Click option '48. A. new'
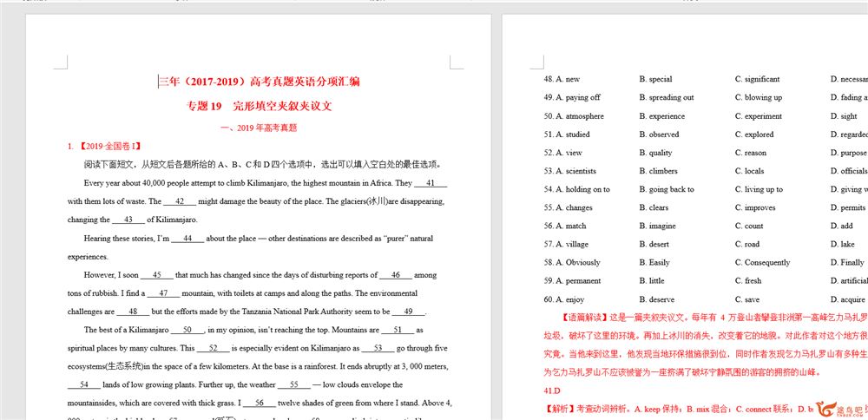868x420 pixels. coord(562,79)
